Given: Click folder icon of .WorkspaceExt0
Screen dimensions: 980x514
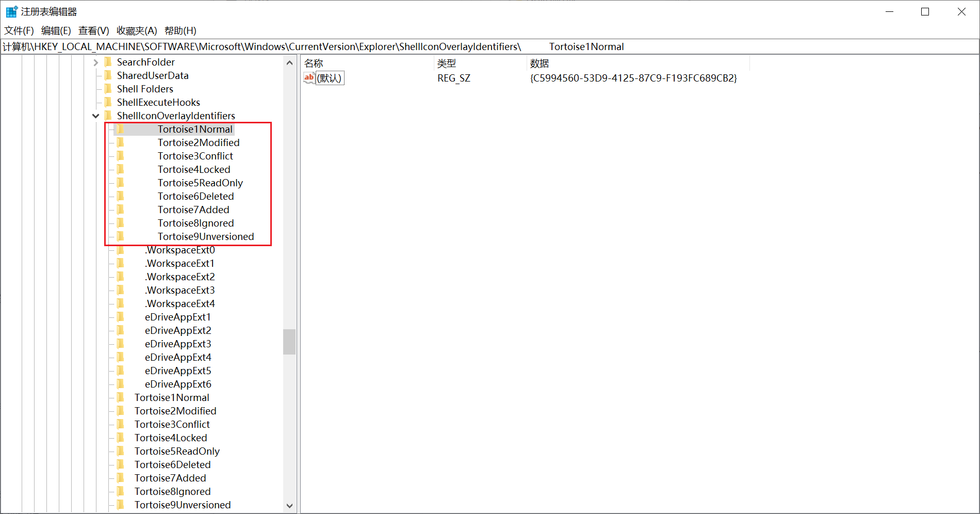Looking at the screenshot, I should 121,250.
